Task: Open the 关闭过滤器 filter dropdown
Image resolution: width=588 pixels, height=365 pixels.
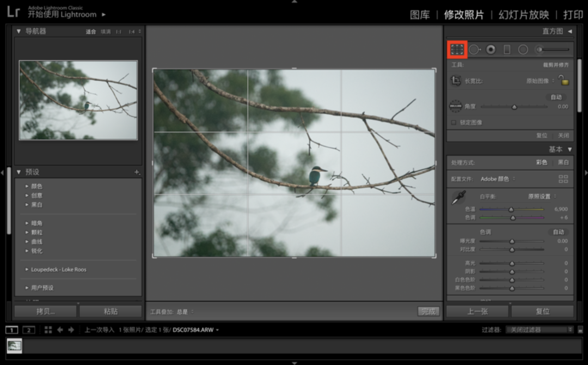Action: (x=540, y=330)
